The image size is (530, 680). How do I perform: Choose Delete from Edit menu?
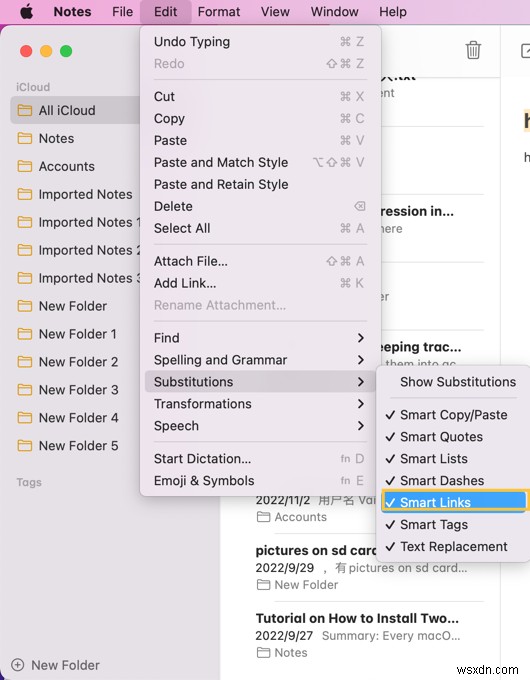click(260, 206)
